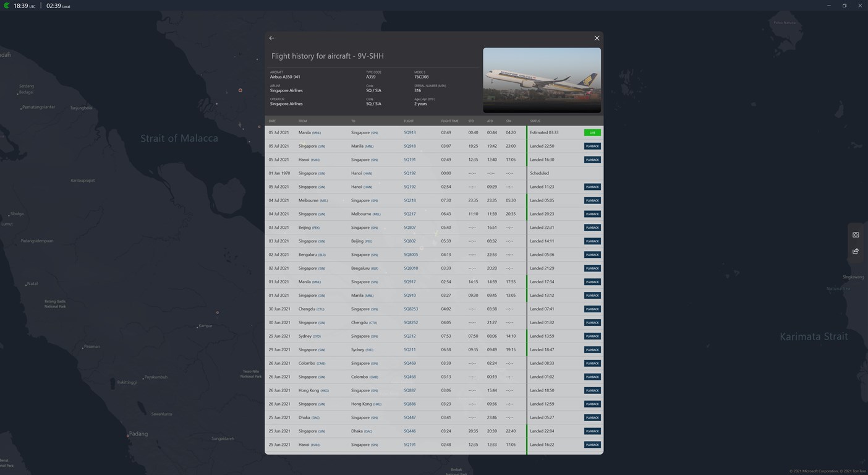Open flight number link SQ8005
The height and width of the screenshot is (475, 868).
[x=411, y=255]
